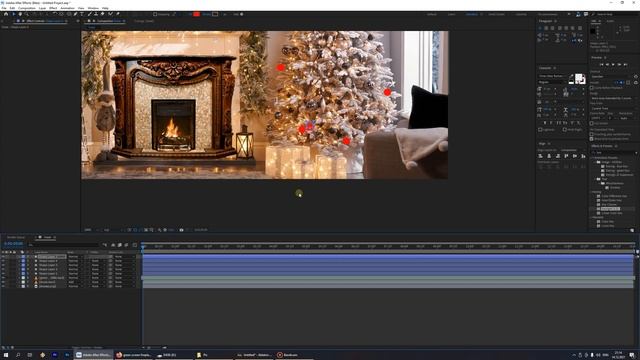This screenshot has height=360, width=640.
Task: Select the Eraser tool
Action: [102, 14]
